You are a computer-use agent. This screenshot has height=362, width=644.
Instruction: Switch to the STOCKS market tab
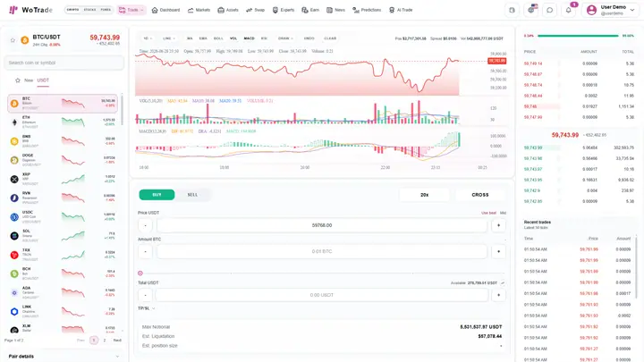point(89,10)
